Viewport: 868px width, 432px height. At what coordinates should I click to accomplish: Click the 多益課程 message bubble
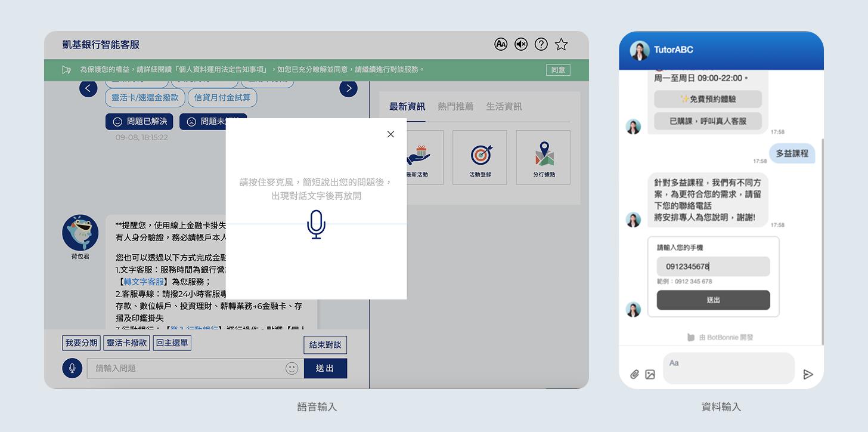pos(792,153)
